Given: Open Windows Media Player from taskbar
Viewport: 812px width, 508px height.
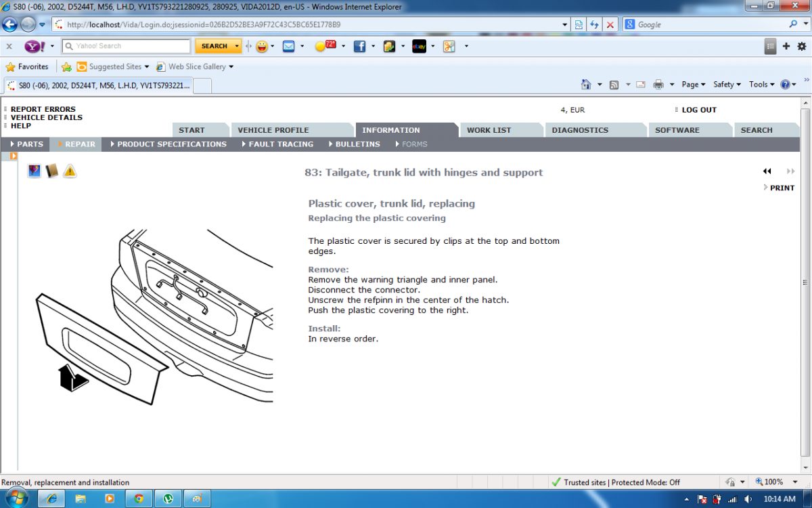Looking at the screenshot, I should tap(110, 499).
